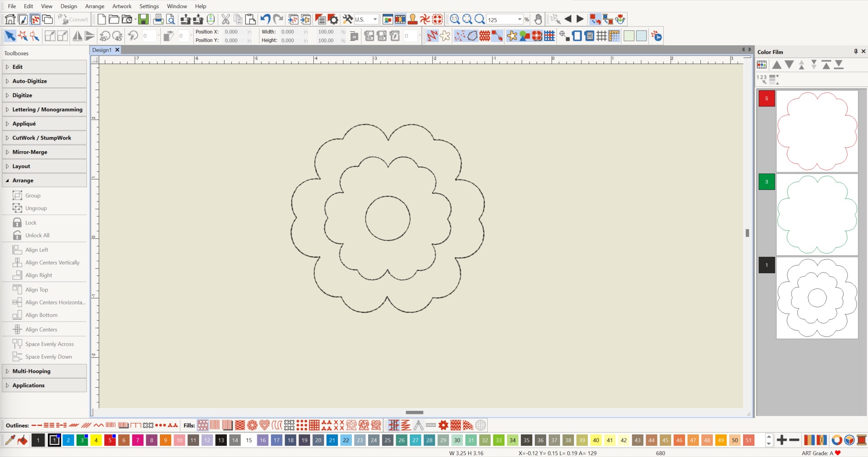The image size is (868, 457).
Task: Expand the Appliqué toolbox
Action: (44, 124)
